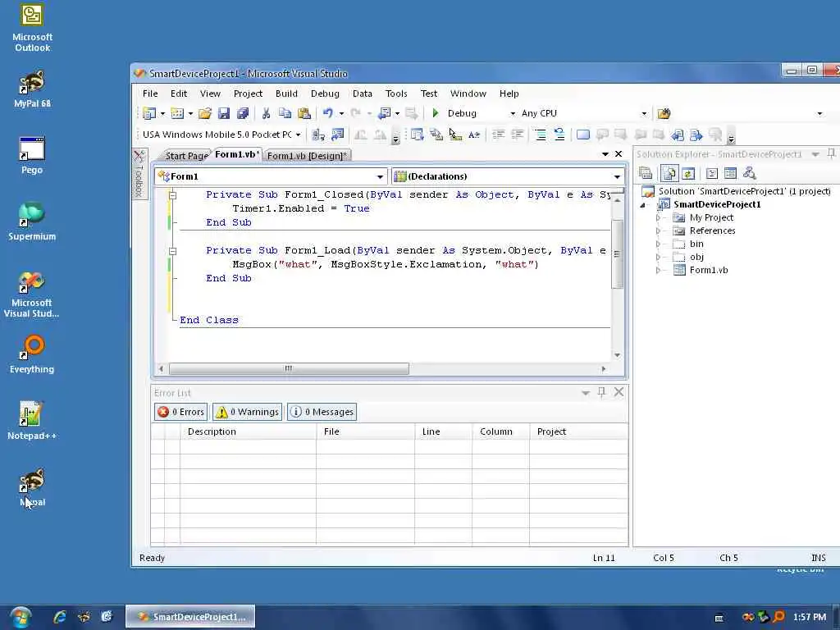This screenshot has width=840, height=630.
Task: Click the Add New Item toolbar icon
Action: point(177,113)
